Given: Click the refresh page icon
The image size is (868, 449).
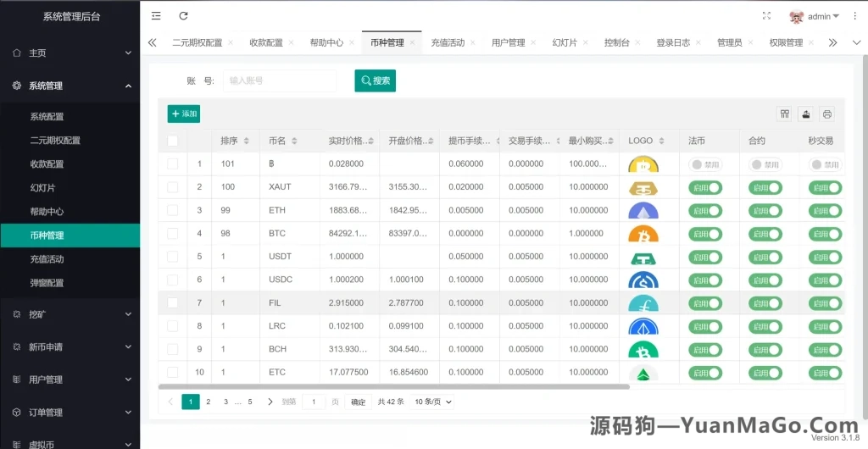Looking at the screenshot, I should [x=184, y=16].
